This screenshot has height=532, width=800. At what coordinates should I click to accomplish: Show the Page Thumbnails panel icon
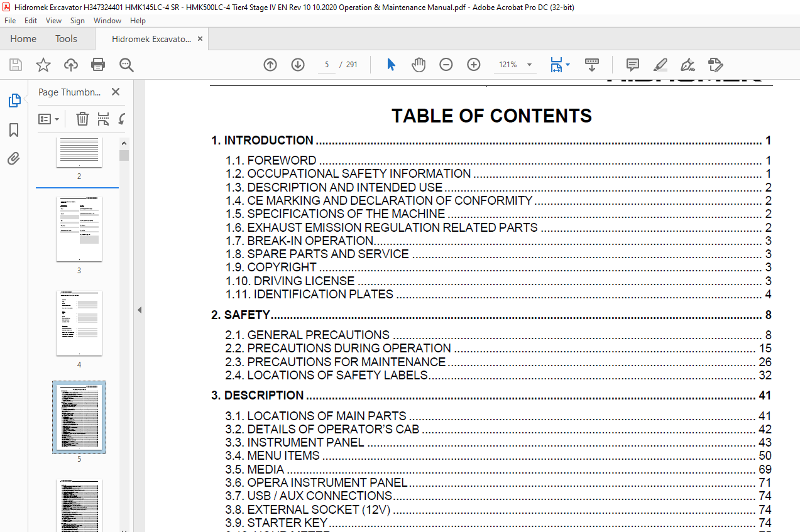click(x=14, y=100)
